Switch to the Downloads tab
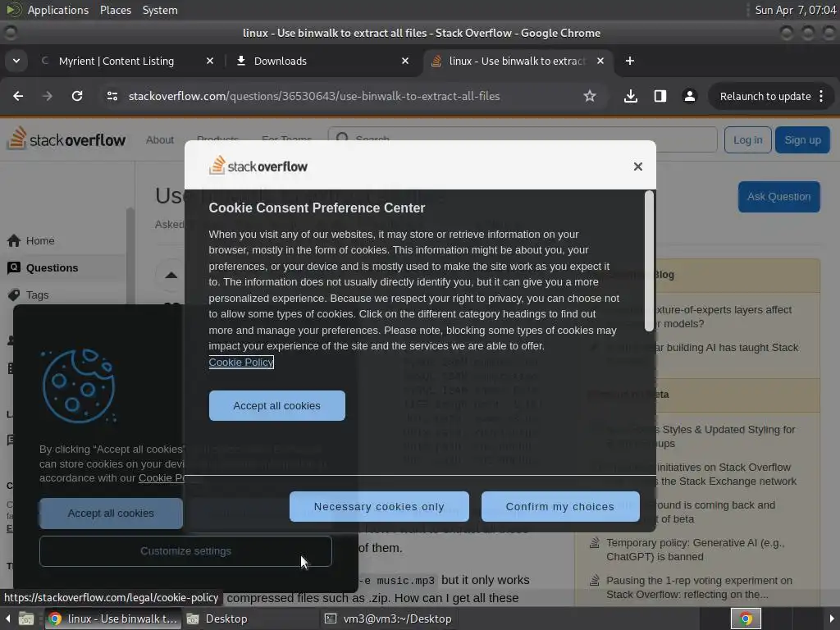This screenshot has height=630, width=840. click(x=281, y=61)
